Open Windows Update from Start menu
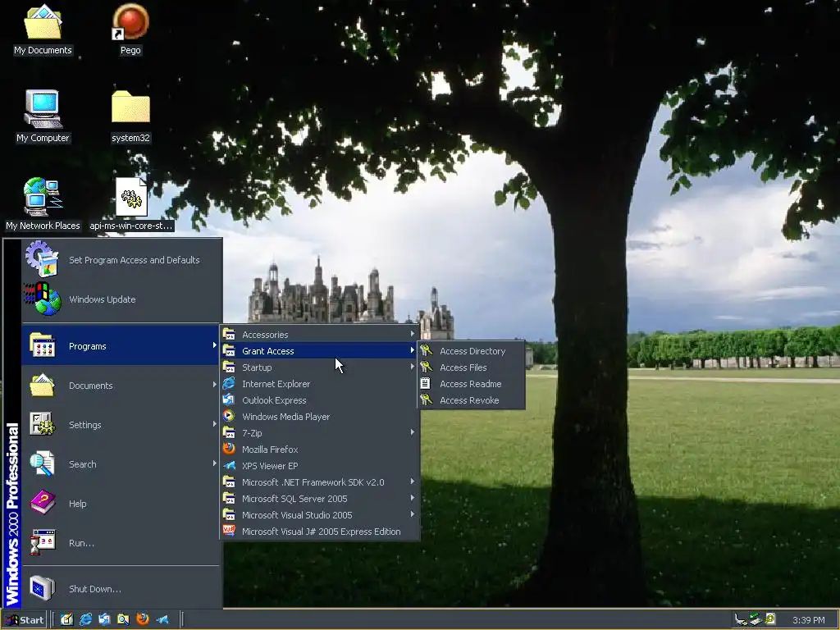The width and height of the screenshot is (840, 630). (x=122, y=299)
